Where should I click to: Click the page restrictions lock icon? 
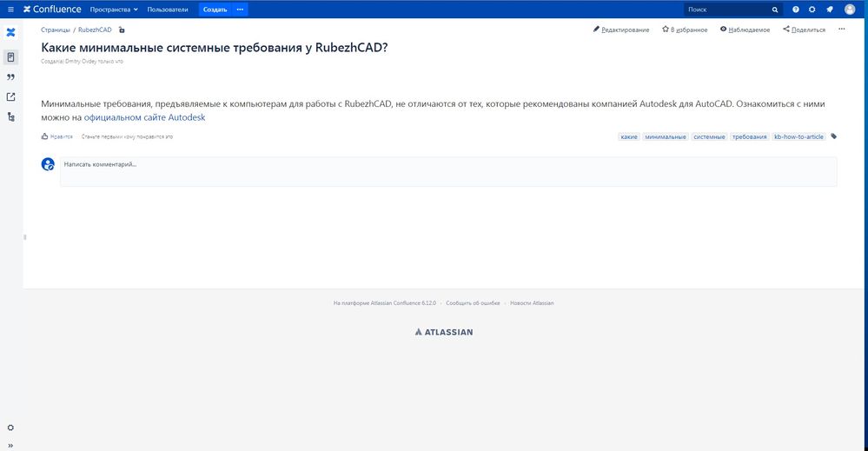click(x=122, y=30)
